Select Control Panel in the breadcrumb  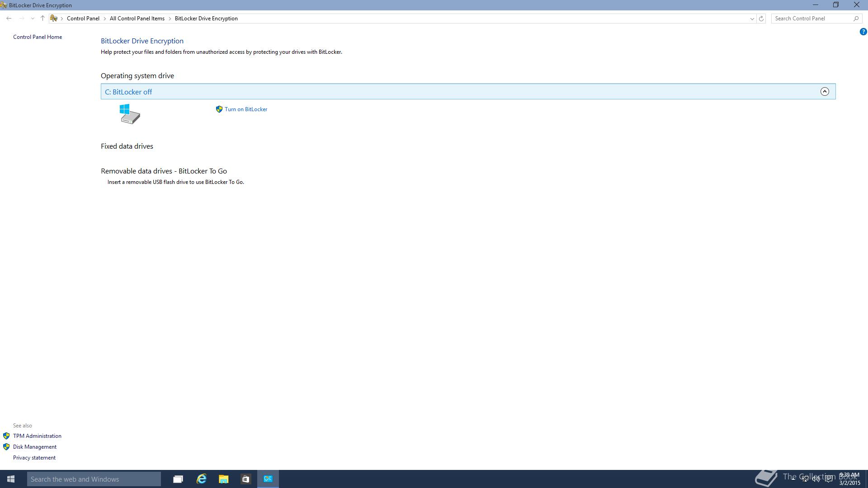tap(83, 19)
